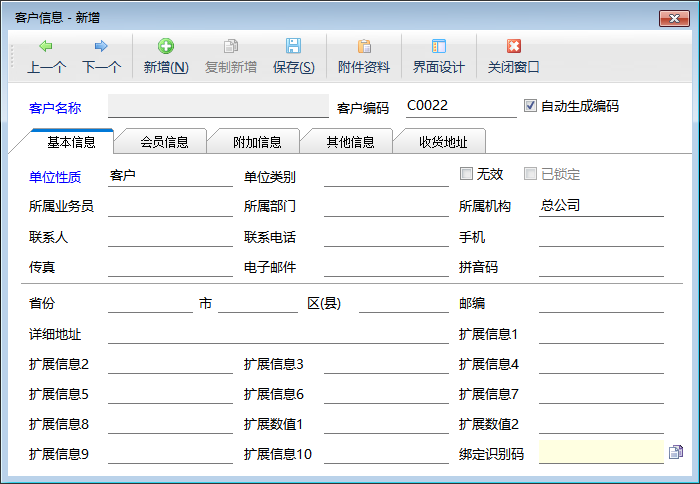The height and width of the screenshot is (484, 700).
Task: Click the 扩展信息3 input field
Action: click(386, 363)
